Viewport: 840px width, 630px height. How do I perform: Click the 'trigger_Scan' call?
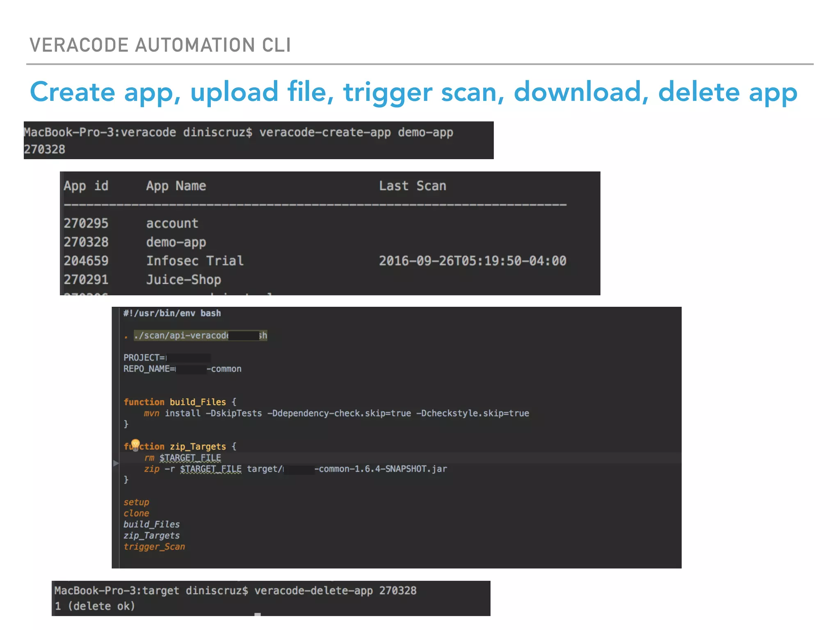click(x=154, y=547)
